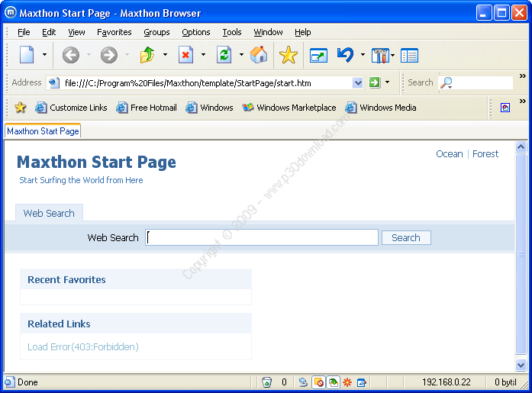Click the magnifier search engine icon
Screen dimensions: 532x393
447,82
